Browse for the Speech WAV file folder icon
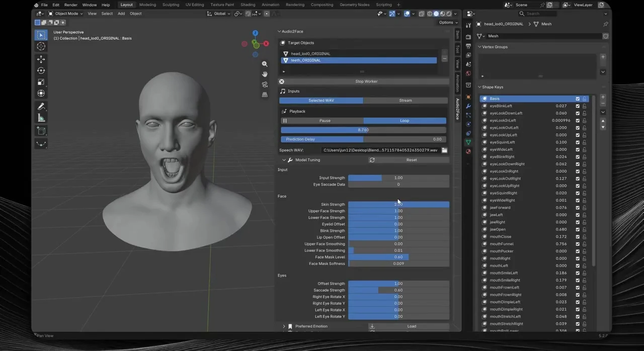Viewport: 644px width, 351px height. coord(444,150)
